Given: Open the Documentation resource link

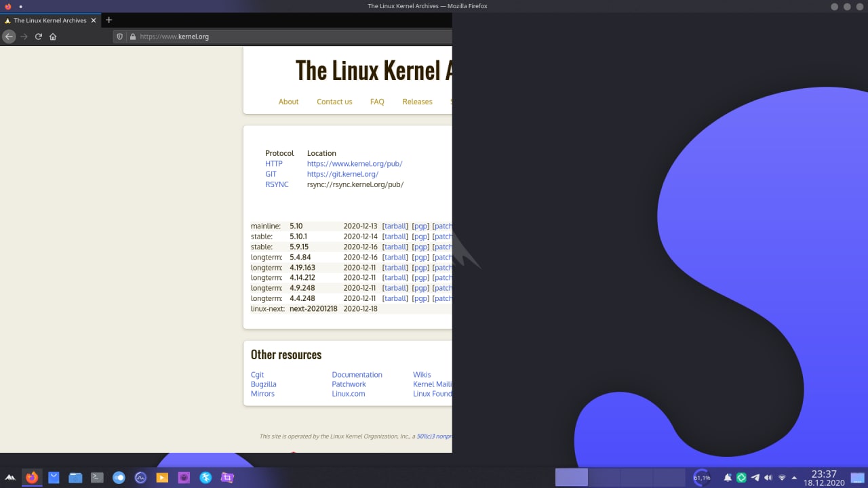Looking at the screenshot, I should [x=357, y=375].
